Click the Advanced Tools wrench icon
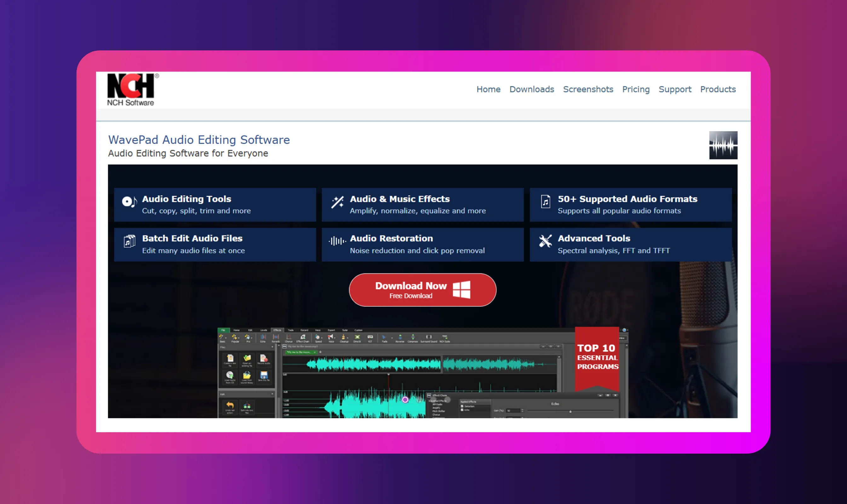Screen dimensions: 847x504 point(545,241)
